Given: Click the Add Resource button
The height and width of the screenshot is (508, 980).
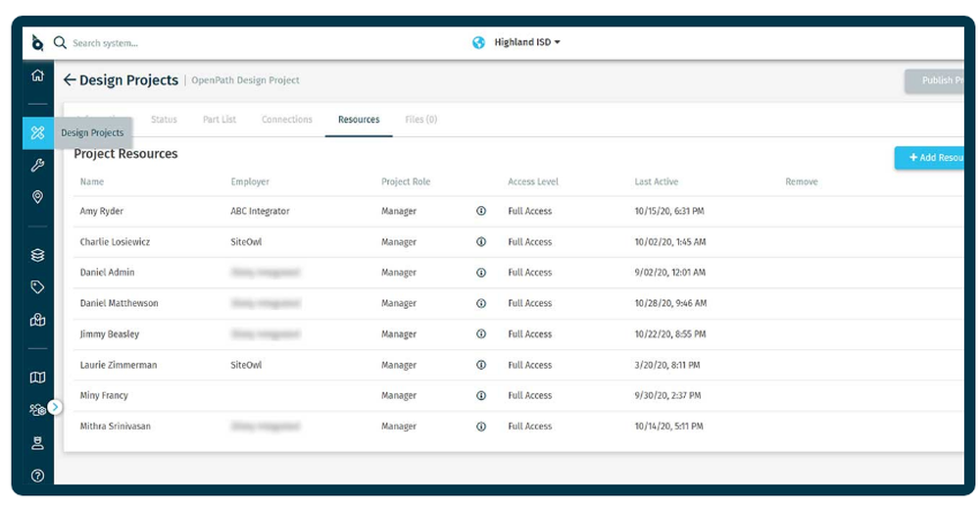Looking at the screenshot, I should click(x=930, y=158).
